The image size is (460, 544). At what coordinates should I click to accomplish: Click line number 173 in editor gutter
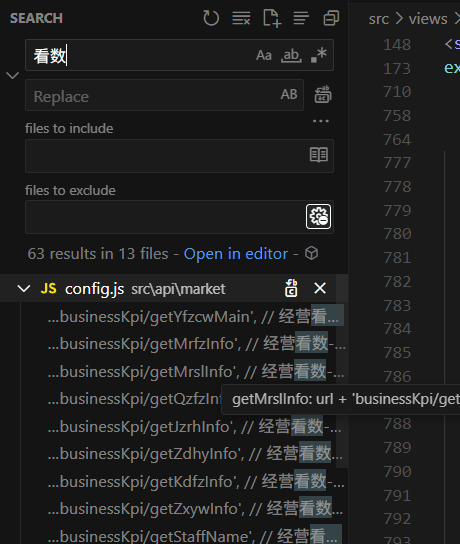pyautogui.click(x=397, y=68)
